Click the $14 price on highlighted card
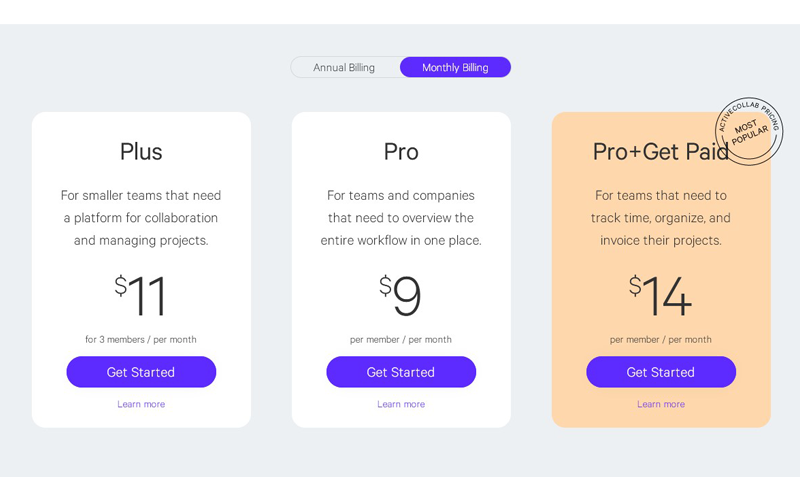 (660, 295)
